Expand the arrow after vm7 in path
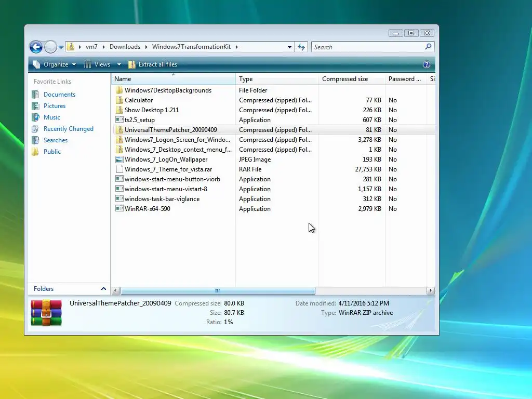This screenshot has width=532, height=399. click(103, 47)
